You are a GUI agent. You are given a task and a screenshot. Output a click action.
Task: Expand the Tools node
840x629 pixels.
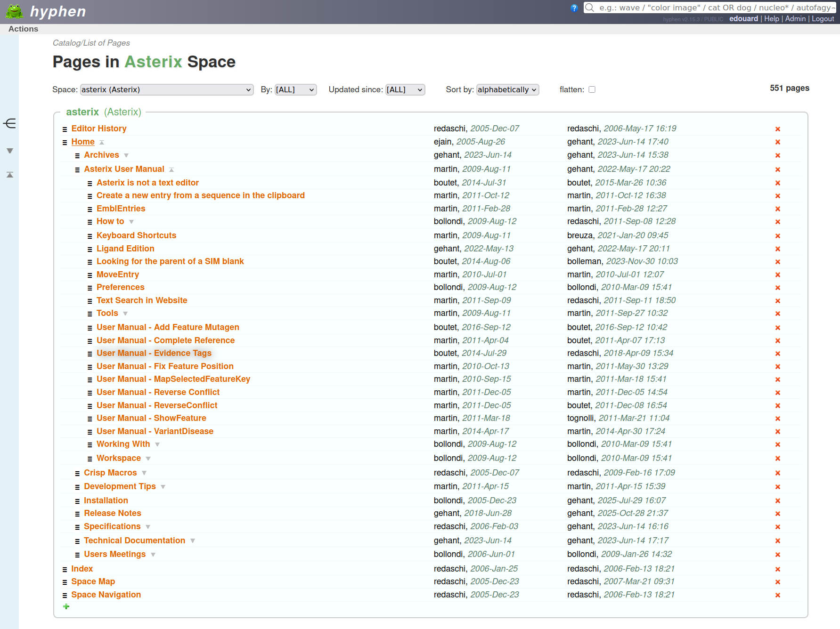[125, 314]
